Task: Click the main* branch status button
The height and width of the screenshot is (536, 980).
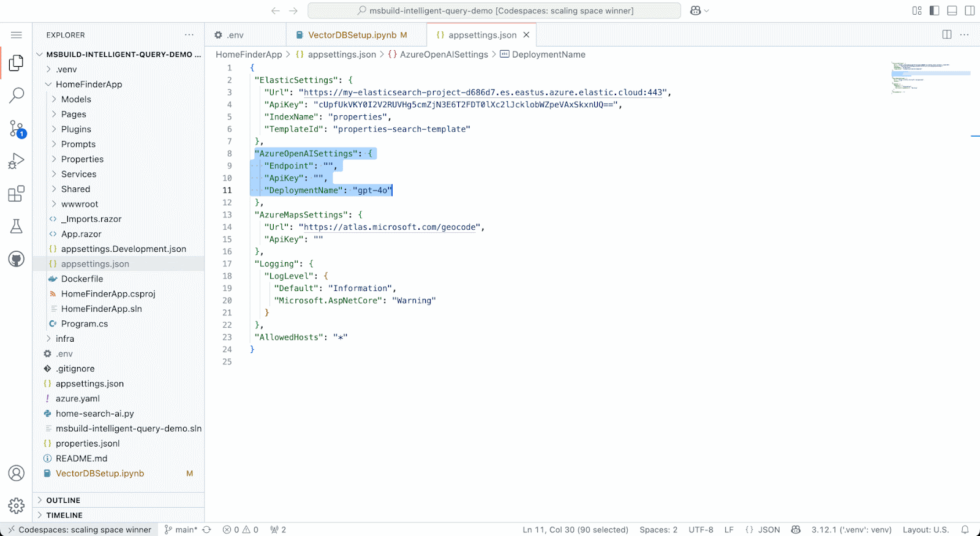Action: [x=181, y=530]
